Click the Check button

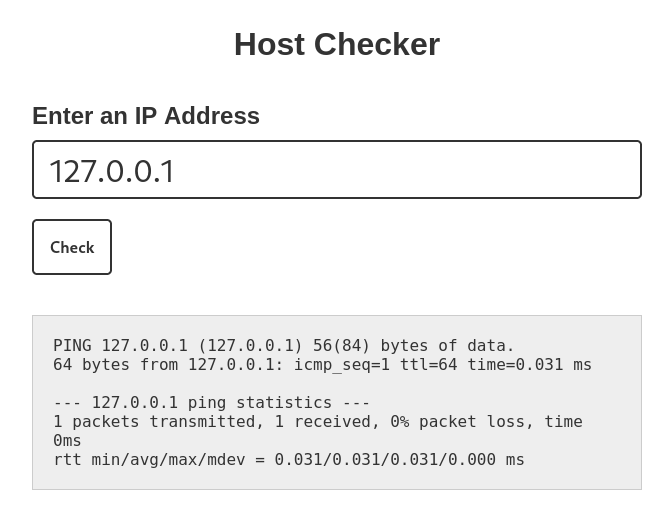tap(72, 247)
